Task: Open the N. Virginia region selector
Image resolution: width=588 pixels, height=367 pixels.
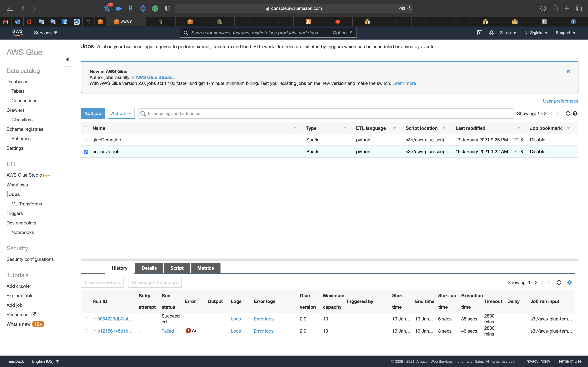Action: point(536,33)
